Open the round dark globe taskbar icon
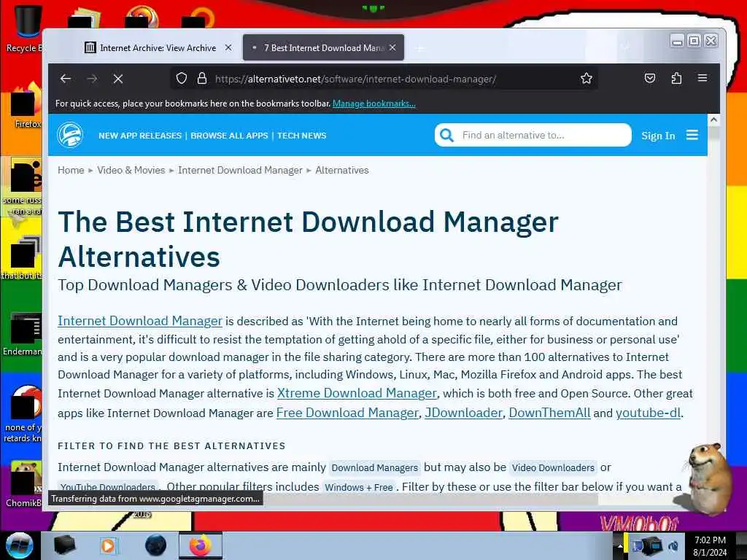This screenshot has width=747, height=560. click(x=155, y=545)
